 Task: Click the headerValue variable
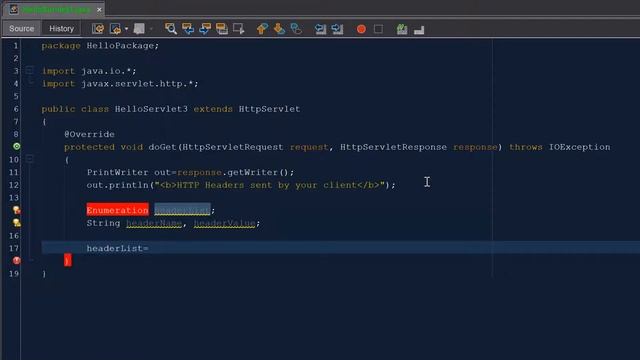[x=224, y=223]
